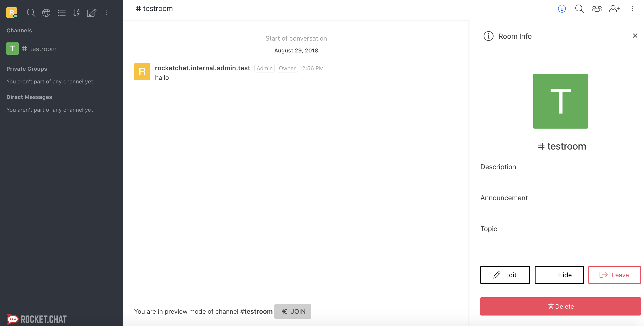The image size is (644, 326).
Task: Select the Private Groups section
Action: pos(27,69)
